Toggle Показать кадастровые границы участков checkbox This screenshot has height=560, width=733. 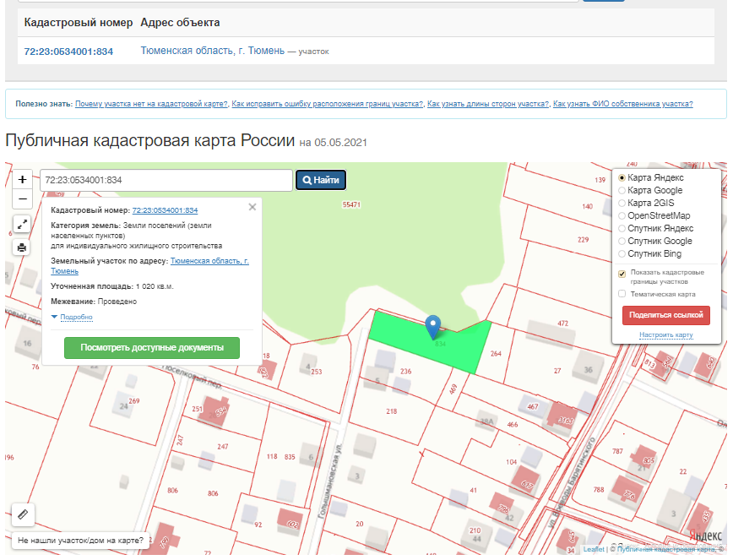coord(622,274)
